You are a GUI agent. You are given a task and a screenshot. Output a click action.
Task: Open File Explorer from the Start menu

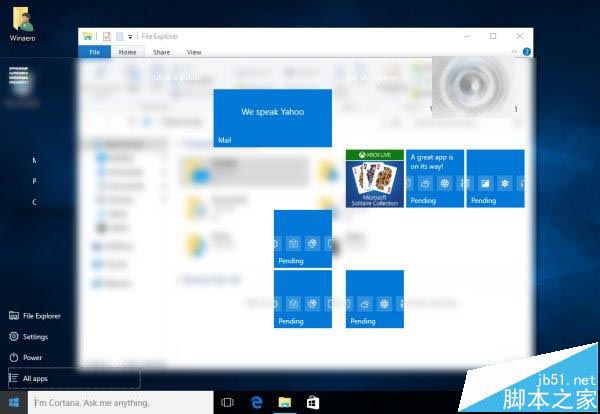[35, 316]
